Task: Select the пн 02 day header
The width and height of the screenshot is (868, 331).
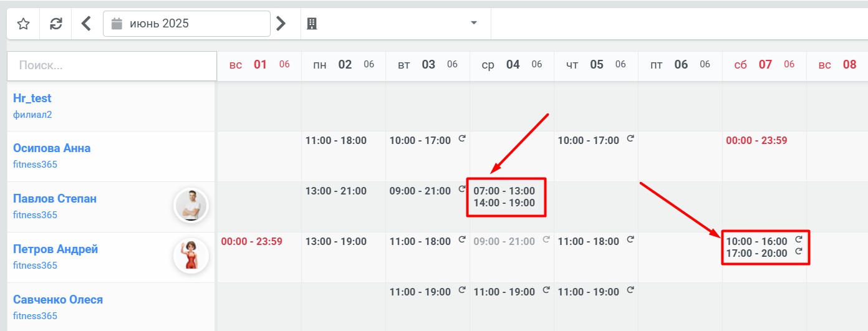Action: [x=344, y=64]
